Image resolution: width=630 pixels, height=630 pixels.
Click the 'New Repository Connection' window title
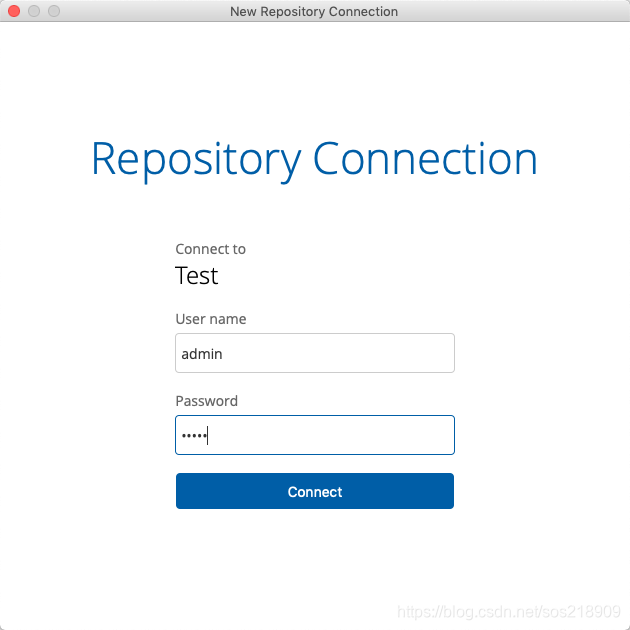click(314, 11)
